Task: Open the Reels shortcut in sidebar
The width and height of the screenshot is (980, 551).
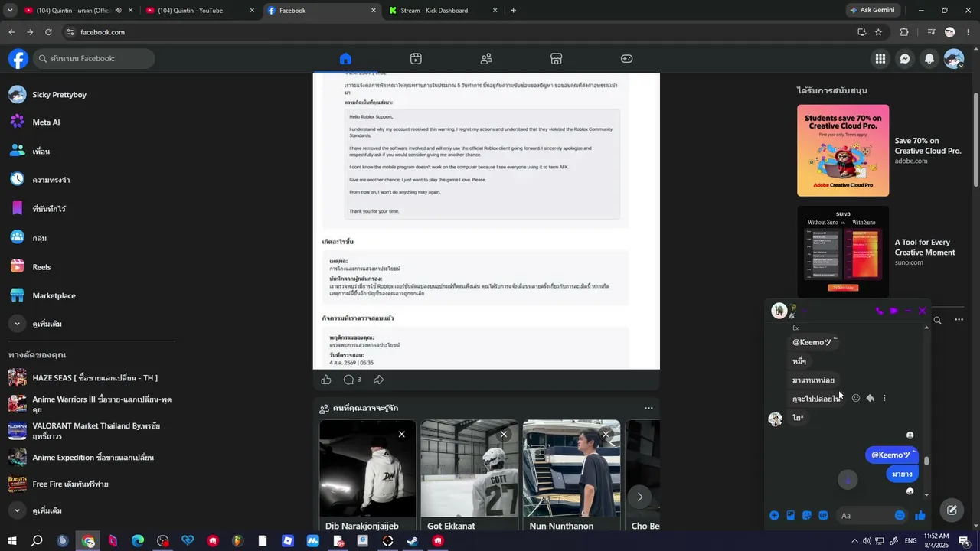Action: pyautogui.click(x=41, y=267)
